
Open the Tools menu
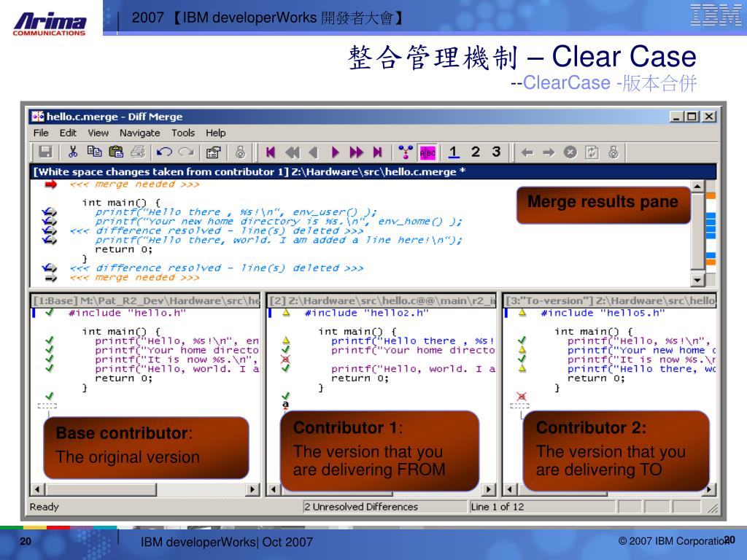(183, 133)
